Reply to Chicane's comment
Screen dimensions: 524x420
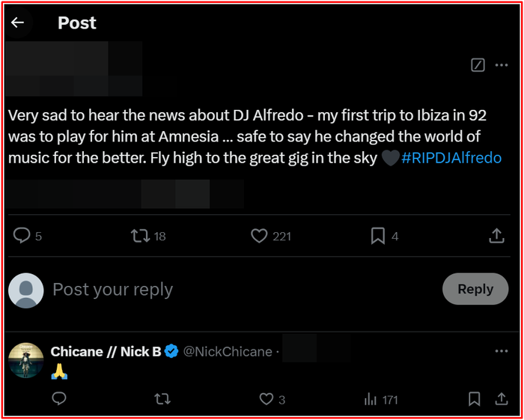[x=59, y=400]
